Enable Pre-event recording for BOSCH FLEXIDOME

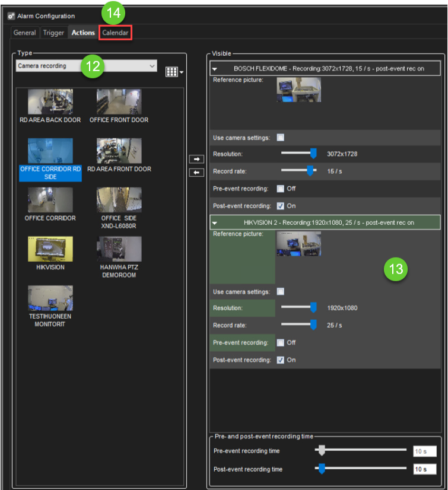[281, 189]
